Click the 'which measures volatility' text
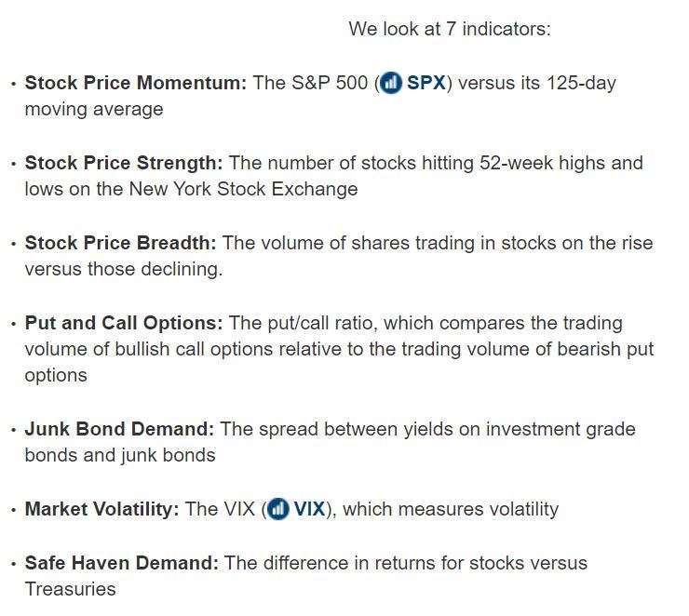 (451, 509)
